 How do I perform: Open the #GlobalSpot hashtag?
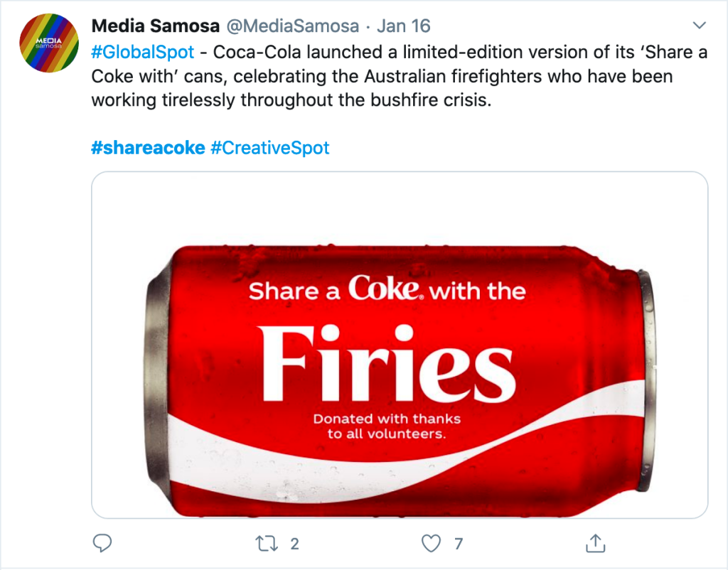(143, 52)
